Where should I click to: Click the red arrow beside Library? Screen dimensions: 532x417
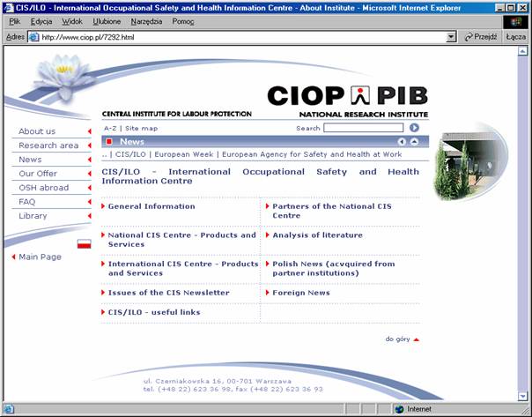click(90, 216)
